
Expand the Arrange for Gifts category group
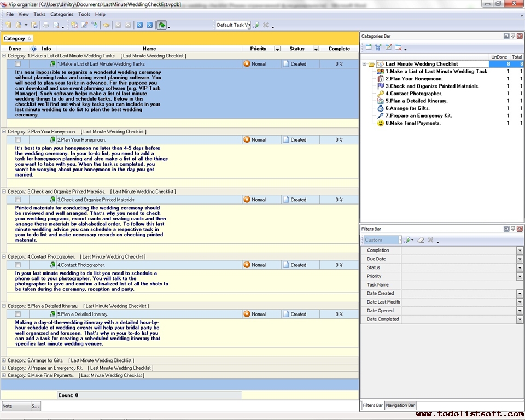[4, 361]
